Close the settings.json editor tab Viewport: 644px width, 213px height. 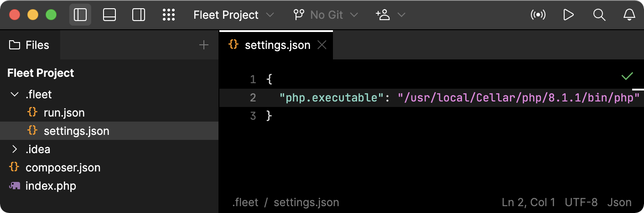322,45
